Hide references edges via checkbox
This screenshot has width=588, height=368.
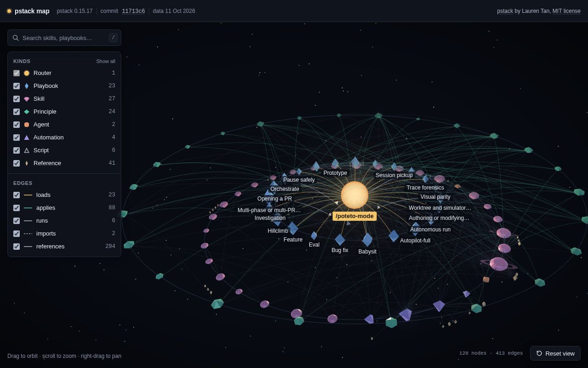pyautogui.click(x=17, y=247)
